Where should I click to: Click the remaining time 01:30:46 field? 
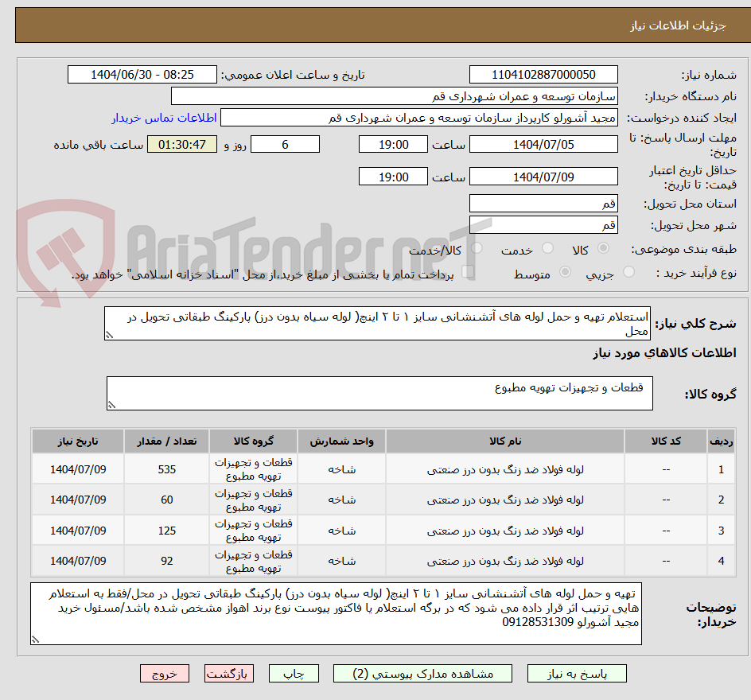point(181,144)
